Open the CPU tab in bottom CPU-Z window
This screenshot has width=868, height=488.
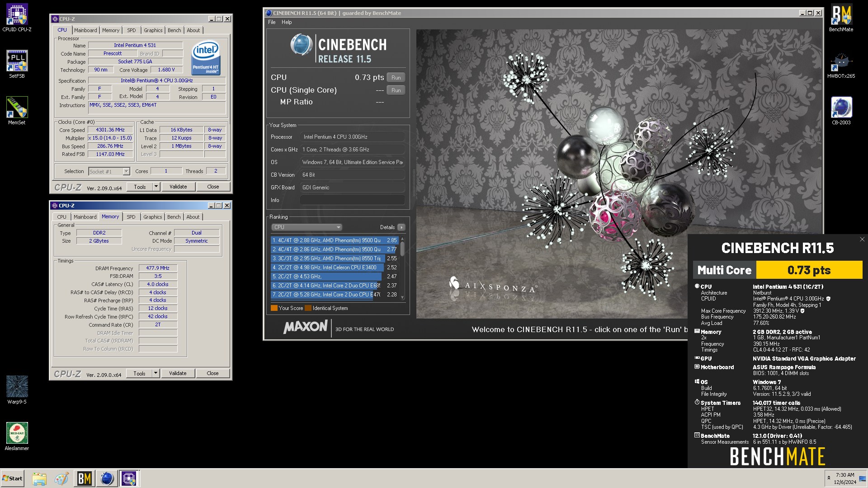62,217
